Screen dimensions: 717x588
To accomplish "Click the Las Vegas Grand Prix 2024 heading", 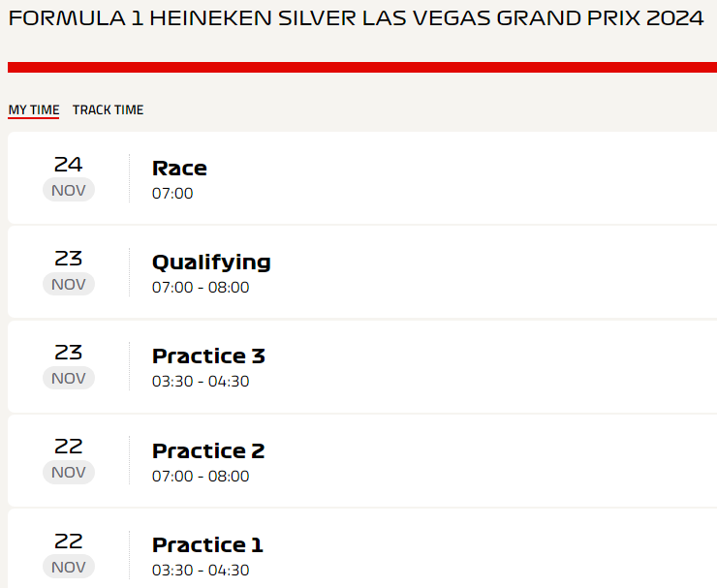I will coord(356,18).
